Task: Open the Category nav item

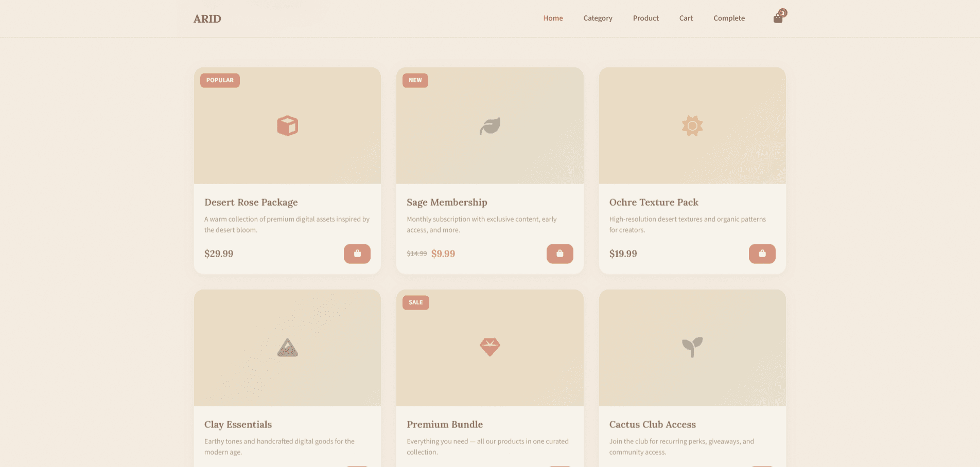Action: click(x=598, y=18)
